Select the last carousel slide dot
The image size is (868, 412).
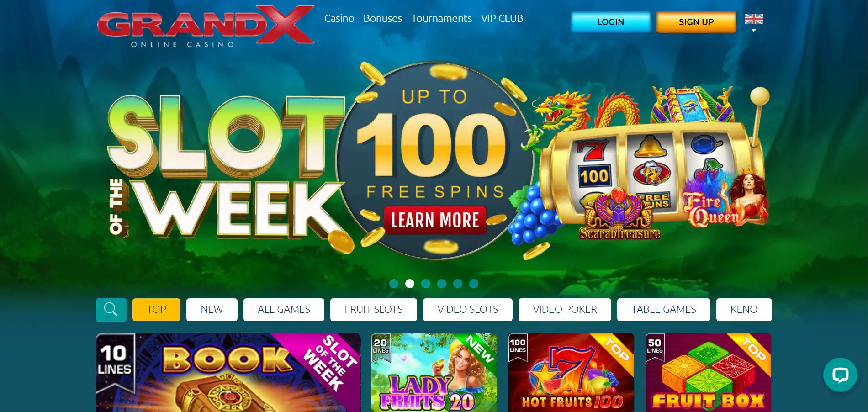pos(474,284)
